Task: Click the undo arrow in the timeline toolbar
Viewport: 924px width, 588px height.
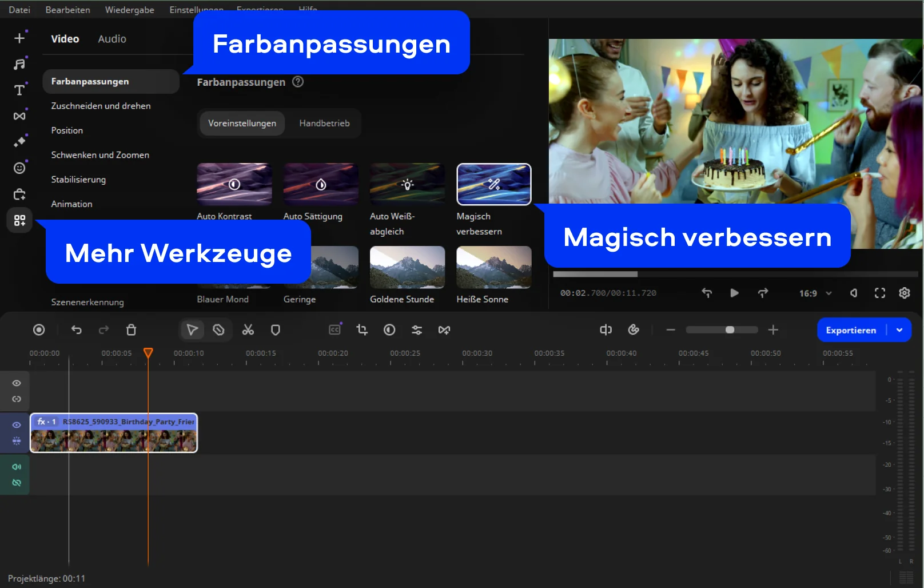Action: [77, 330]
